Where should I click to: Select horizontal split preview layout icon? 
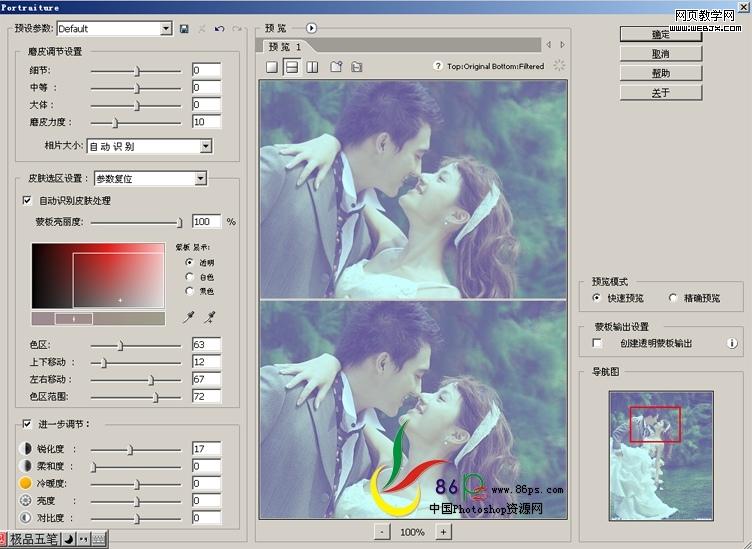[291, 67]
